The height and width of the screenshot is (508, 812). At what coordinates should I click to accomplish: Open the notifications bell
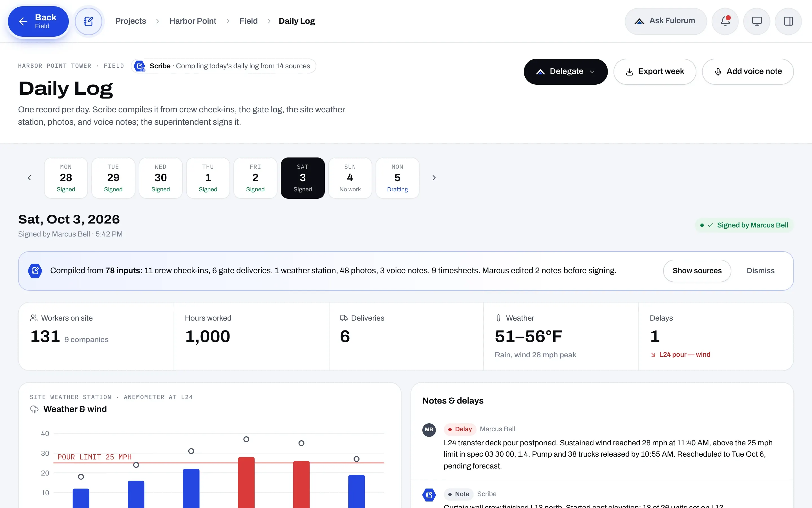pos(725,21)
